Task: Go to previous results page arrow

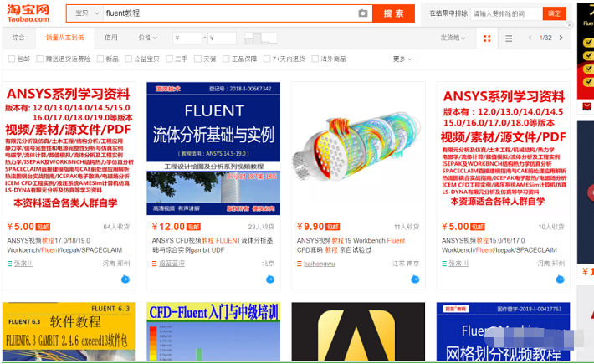Action: click(x=530, y=38)
